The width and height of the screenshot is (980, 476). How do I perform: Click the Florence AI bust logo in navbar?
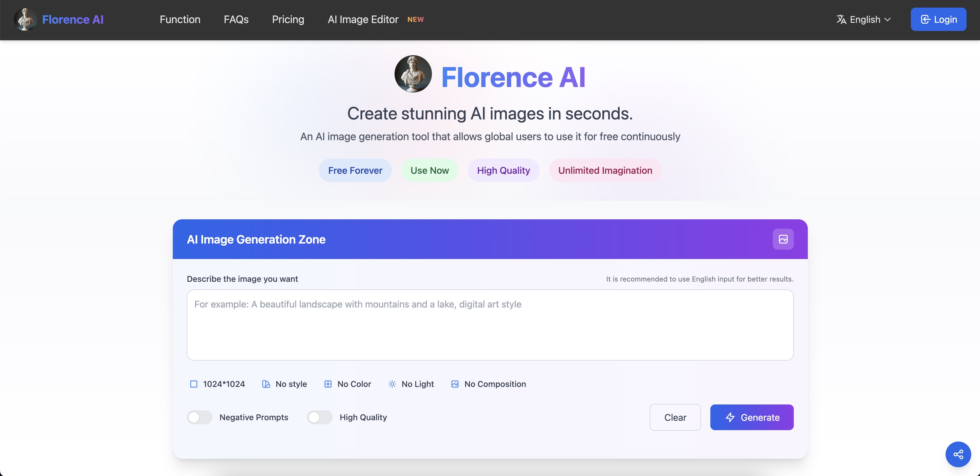25,20
